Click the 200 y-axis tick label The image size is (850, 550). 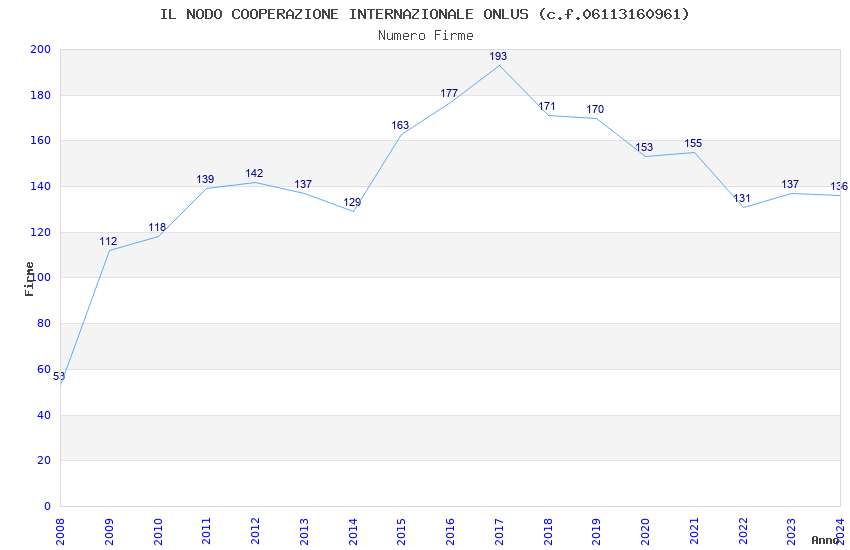click(x=40, y=50)
